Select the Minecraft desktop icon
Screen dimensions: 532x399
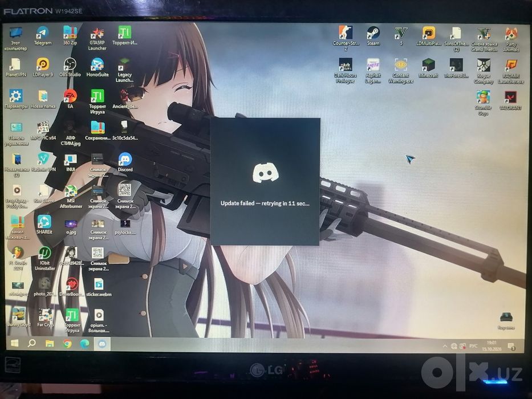[x=428, y=68]
